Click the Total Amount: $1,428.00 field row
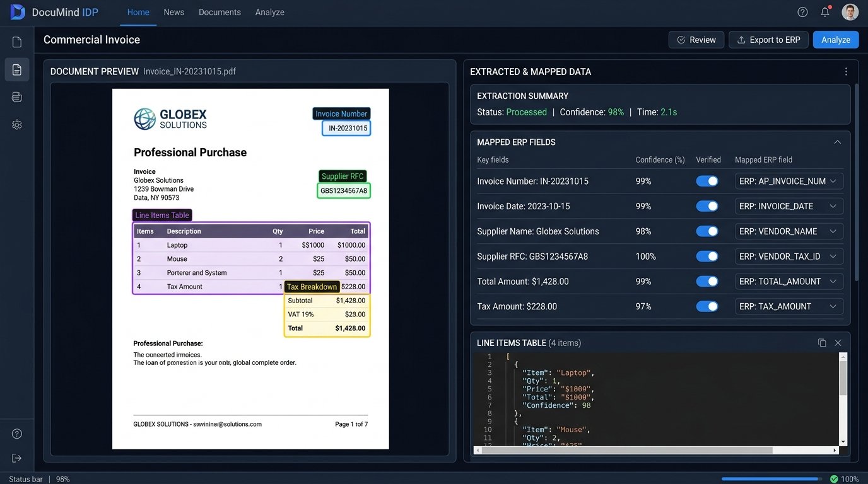Image resolution: width=868 pixels, height=484 pixels. (660, 281)
